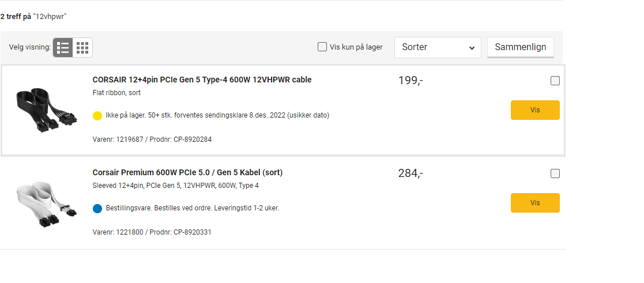
Task: Click Vis button for CORSAIR 12+4pin cable
Action: click(x=535, y=110)
